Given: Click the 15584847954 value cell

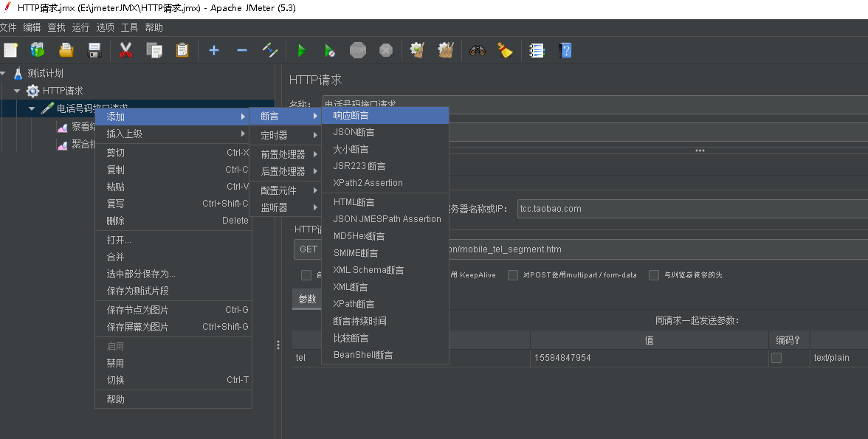Looking at the screenshot, I should (x=650, y=358).
